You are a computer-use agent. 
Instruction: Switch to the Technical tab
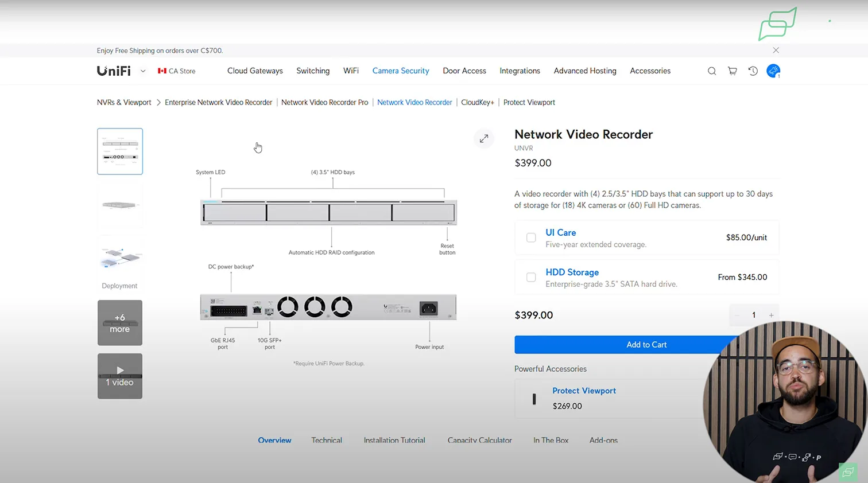pos(327,441)
